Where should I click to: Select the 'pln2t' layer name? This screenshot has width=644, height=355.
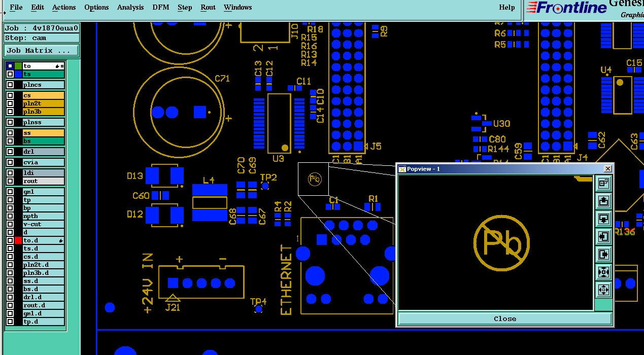(44, 103)
